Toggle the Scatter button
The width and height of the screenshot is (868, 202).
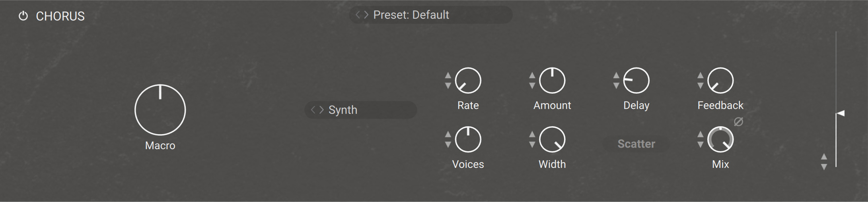(x=636, y=144)
